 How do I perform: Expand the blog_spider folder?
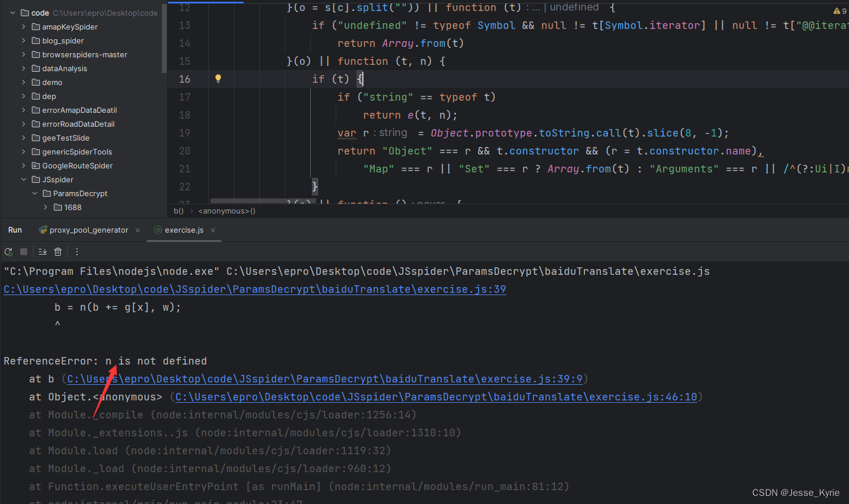24,41
